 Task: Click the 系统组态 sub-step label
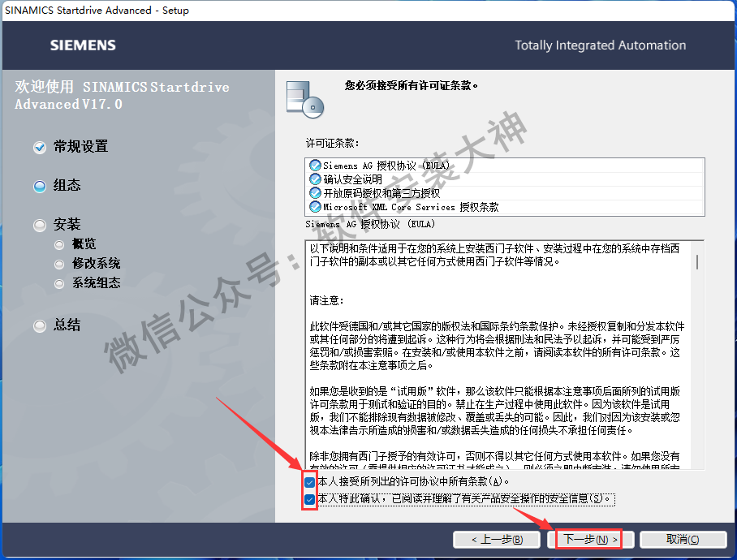pos(97,282)
